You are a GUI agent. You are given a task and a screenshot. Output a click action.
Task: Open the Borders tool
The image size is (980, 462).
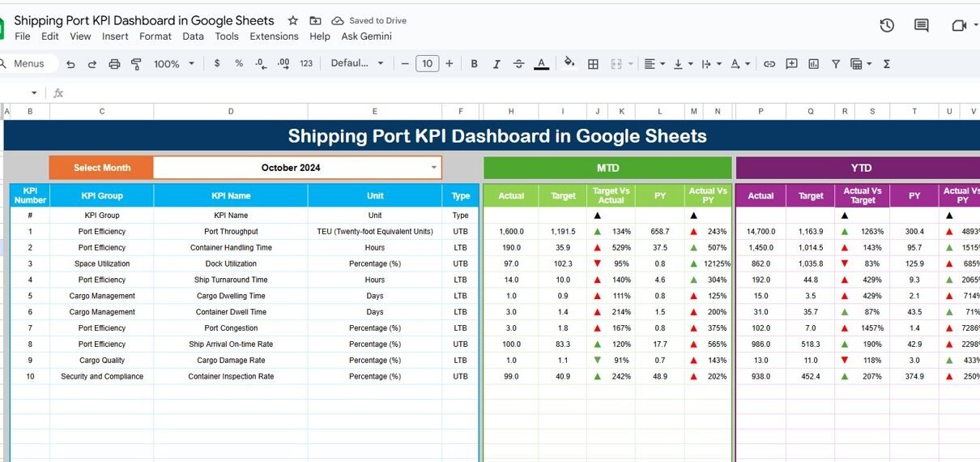point(593,64)
